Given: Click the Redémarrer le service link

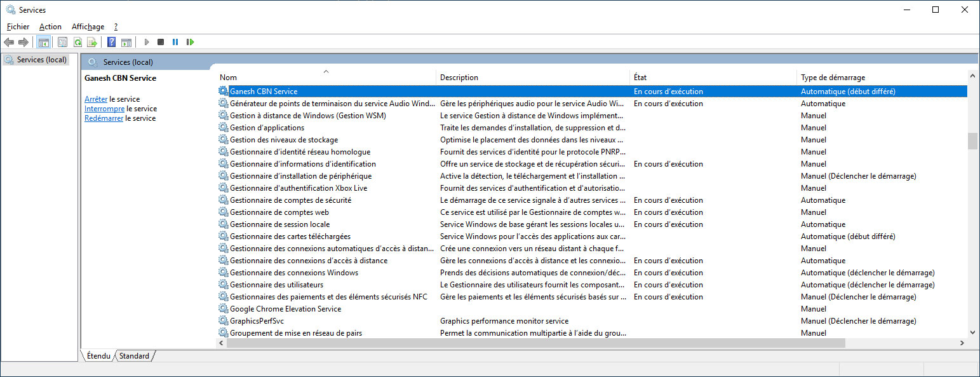Looking at the screenshot, I should pyautogui.click(x=104, y=118).
